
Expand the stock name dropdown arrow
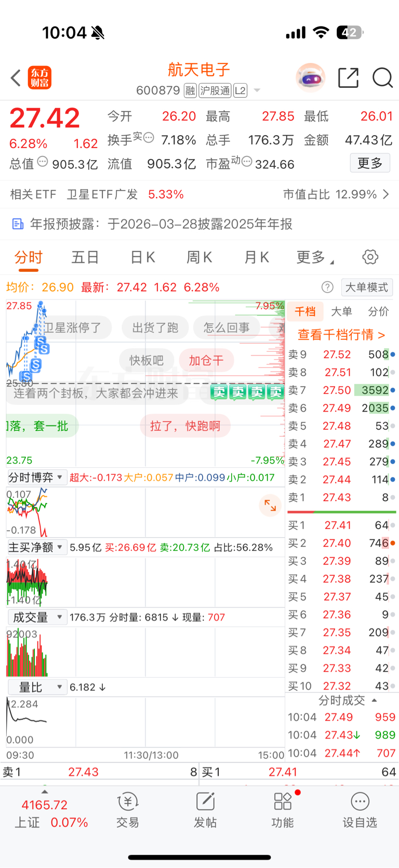257,91
